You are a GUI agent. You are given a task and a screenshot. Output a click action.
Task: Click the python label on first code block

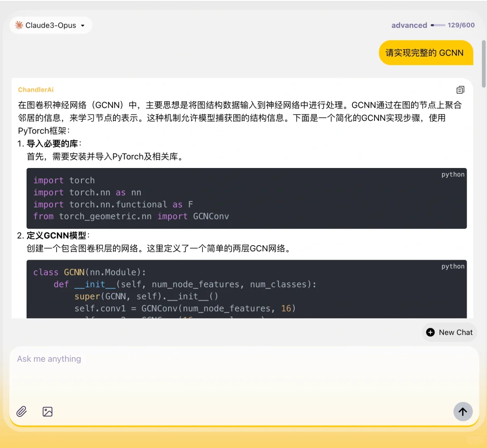[x=453, y=174]
